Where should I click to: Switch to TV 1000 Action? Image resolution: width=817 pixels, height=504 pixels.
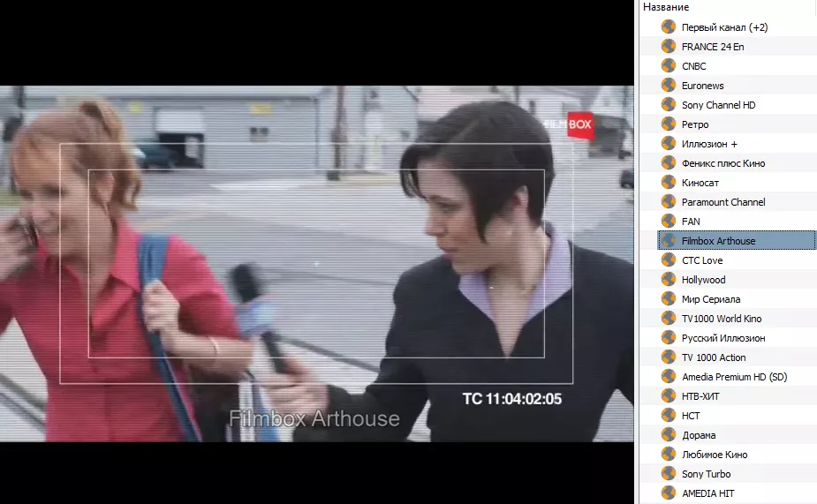click(714, 357)
